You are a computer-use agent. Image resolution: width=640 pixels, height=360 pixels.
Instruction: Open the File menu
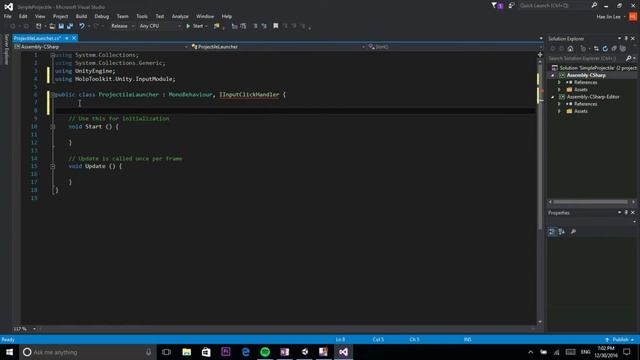point(8,16)
